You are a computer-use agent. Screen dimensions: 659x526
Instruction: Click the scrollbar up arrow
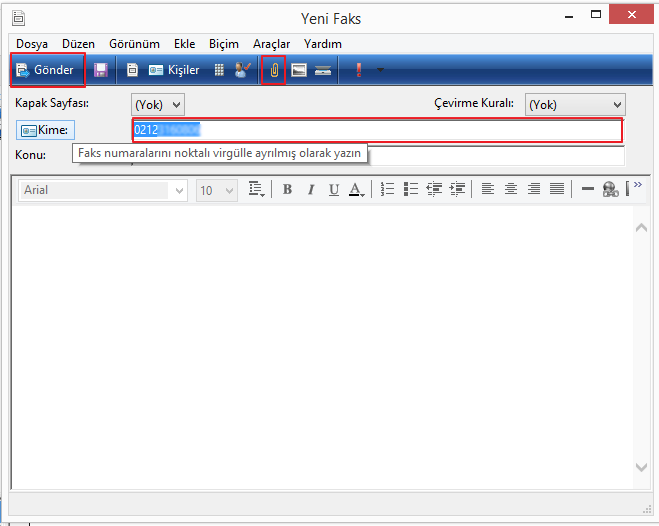(x=641, y=228)
